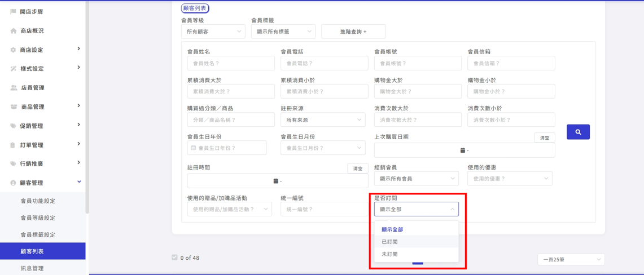Expand the 商品管理 sidebar chevron
Screen dimensions: 644x275
(78, 106)
